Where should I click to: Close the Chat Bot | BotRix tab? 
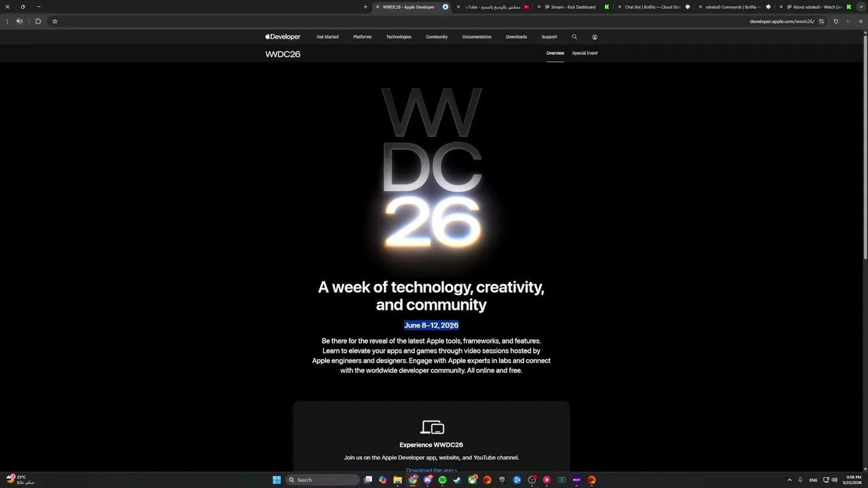coord(620,7)
